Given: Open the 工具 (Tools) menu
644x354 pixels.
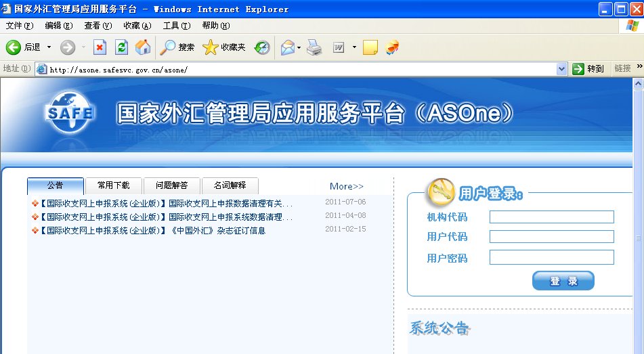Looking at the screenshot, I should point(176,26).
